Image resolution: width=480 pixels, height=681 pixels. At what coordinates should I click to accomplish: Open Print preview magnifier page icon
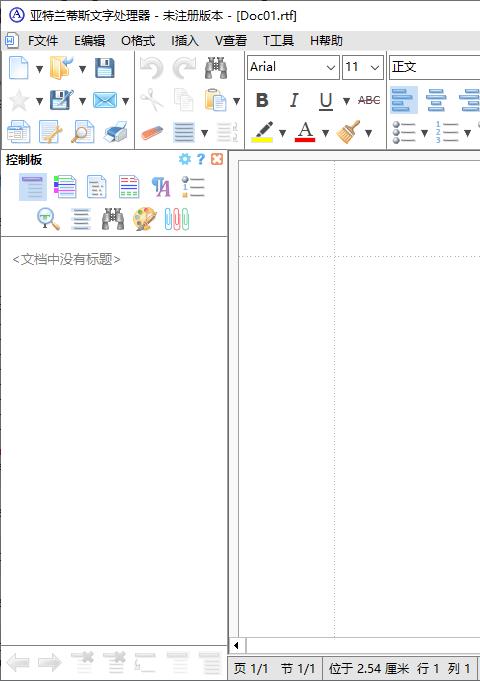click(x=83, y=132)
